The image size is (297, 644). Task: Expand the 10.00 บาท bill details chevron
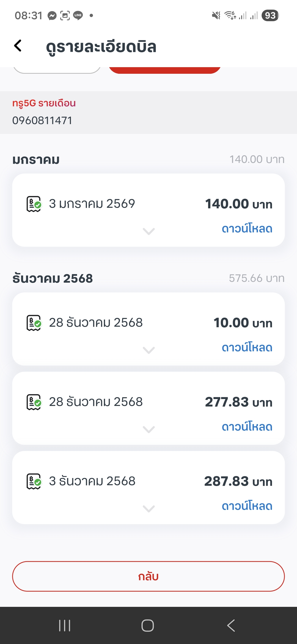pyautogui.click(x=149, y=350)
